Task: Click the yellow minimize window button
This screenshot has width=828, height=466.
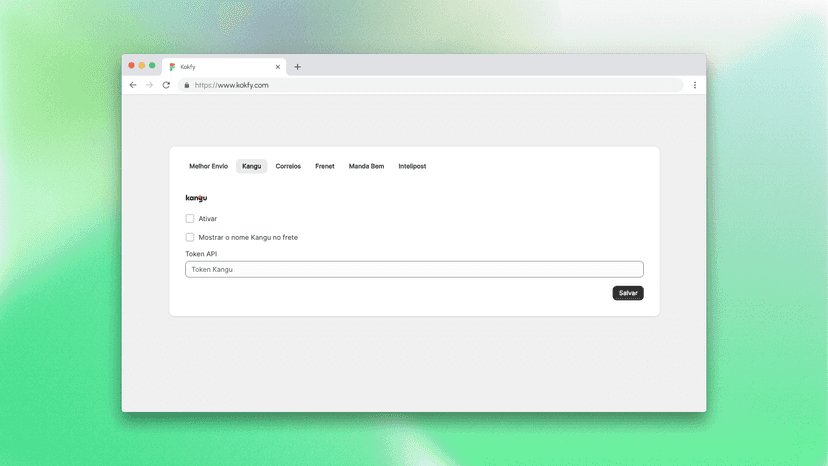Action: pos(142,66)
